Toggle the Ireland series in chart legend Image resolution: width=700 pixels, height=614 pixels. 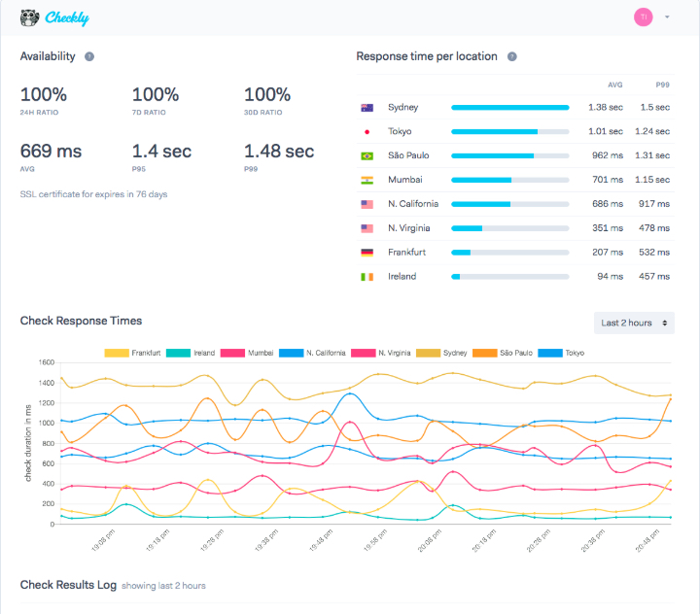click(191, 353)
